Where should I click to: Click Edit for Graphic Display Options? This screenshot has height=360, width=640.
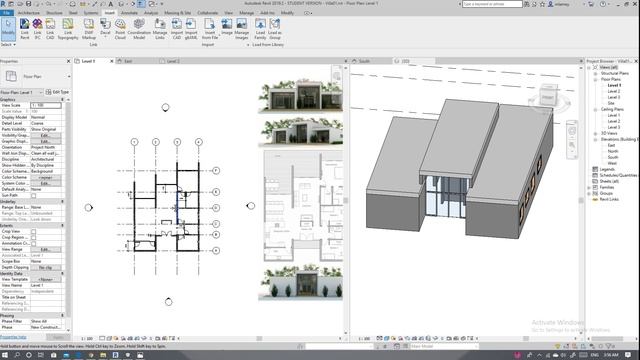(45, 141)
